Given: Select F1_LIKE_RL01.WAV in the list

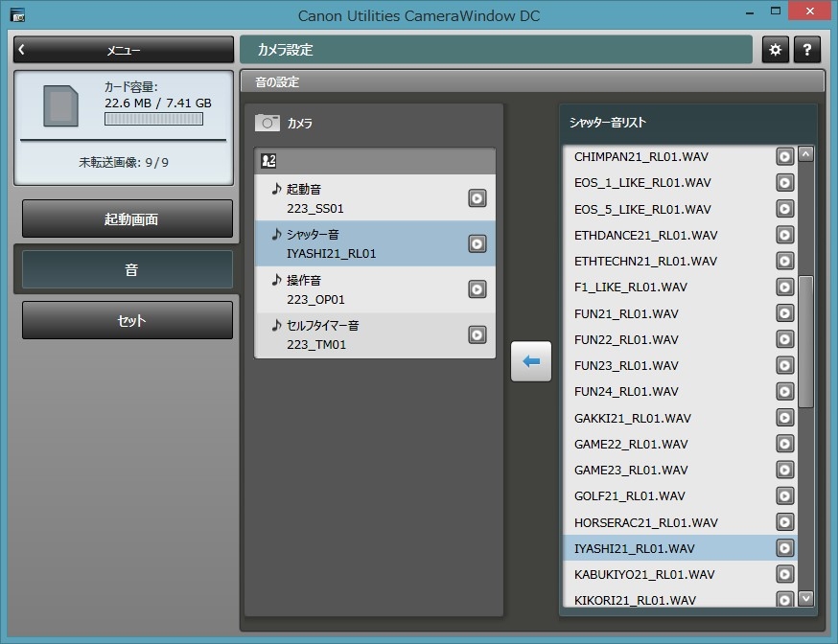Looking at the screenshot, I should (680, 287).
